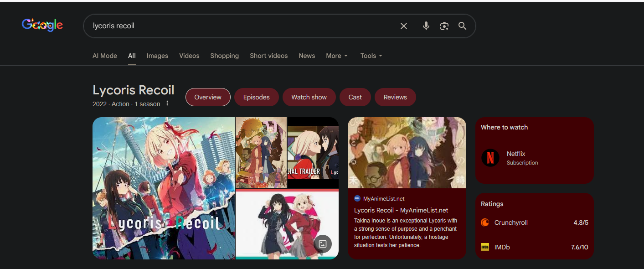The width and height of the screenshot is (644, 269).
Task: Switch to Shopping tab
Action: tap(224, 56)
